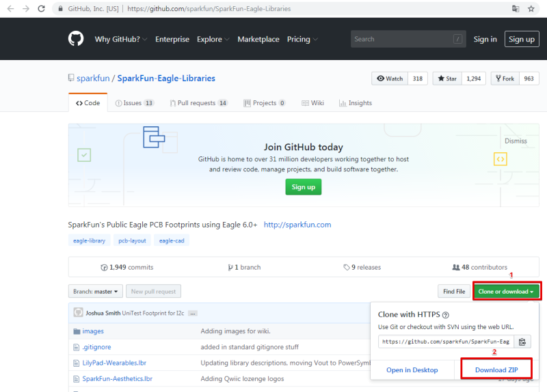
Task: Open the sparkfun.com link
Action: click(297, 225)
